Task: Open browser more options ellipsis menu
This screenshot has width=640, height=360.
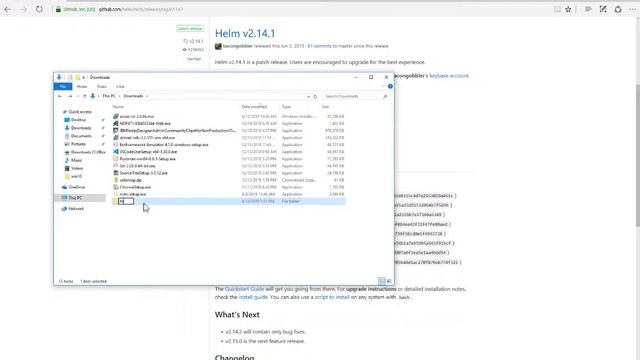Action: click(x=633, y=9)
